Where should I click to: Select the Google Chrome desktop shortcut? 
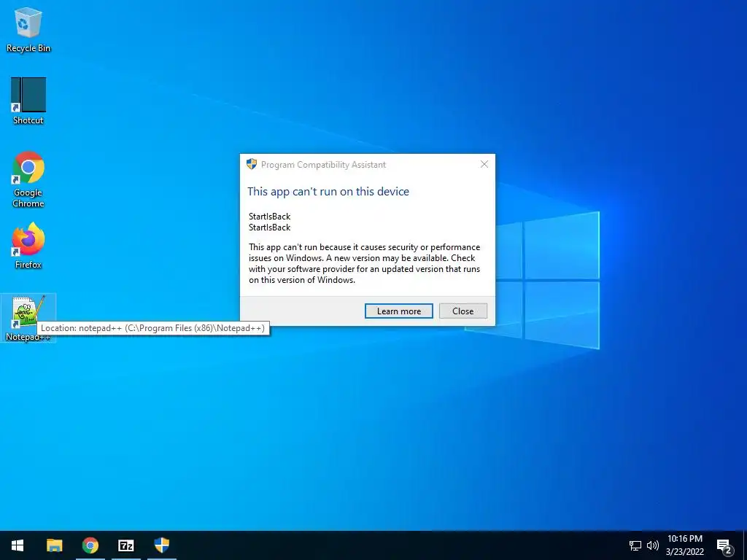(x=28, y=179)
